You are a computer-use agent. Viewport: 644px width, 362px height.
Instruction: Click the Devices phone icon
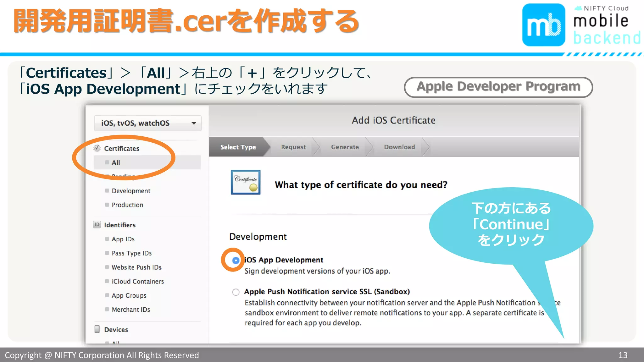coord(97,329)
